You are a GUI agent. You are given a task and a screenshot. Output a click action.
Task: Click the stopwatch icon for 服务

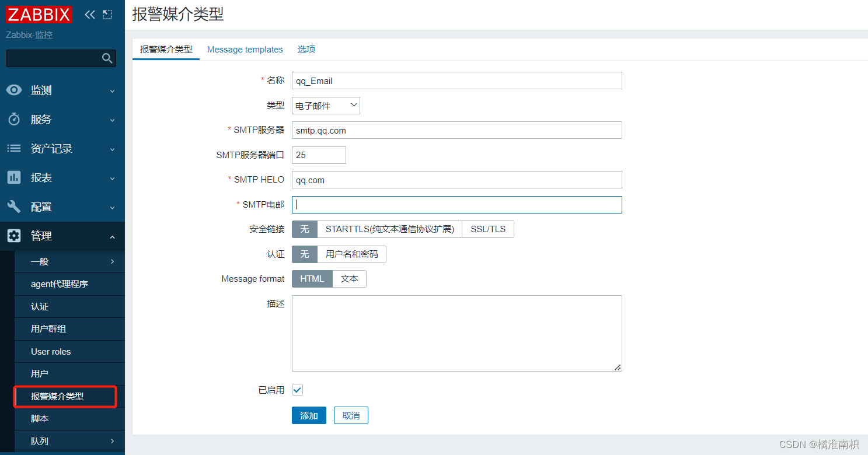(14, 119)
